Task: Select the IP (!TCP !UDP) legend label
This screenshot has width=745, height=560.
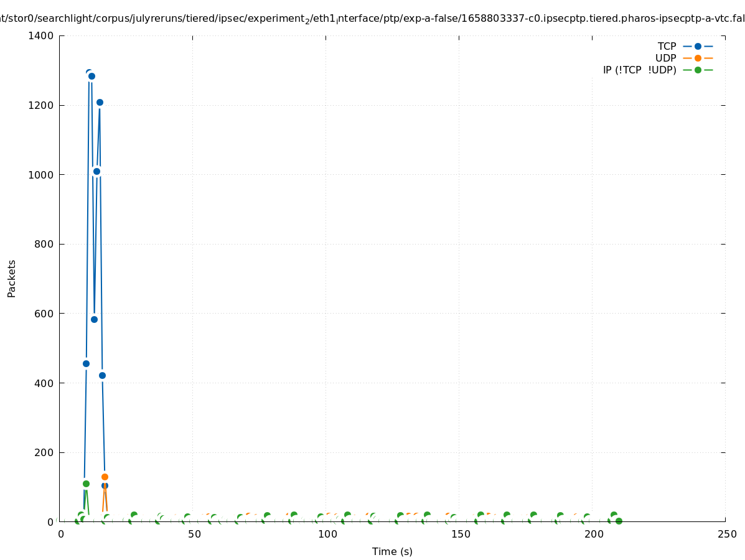Action: (639, 70)
